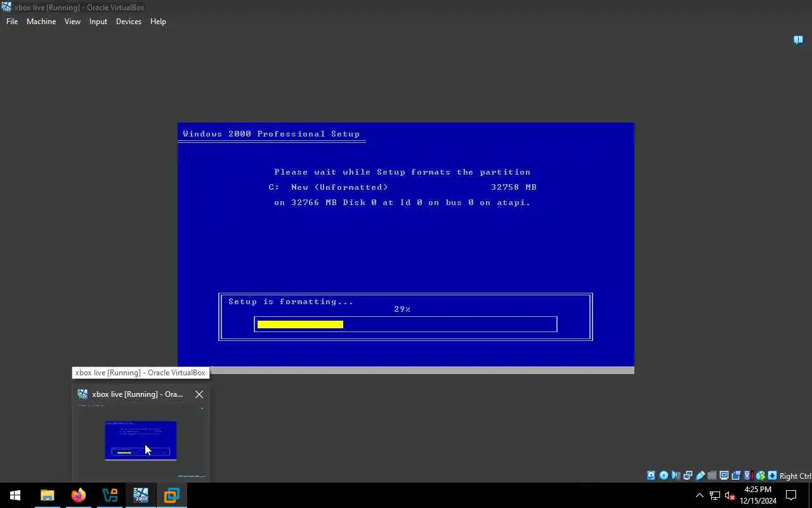Viewport: 812px width, 508px height.
Task: Open the File menu in VirtualBox
Action: click(x=12, y=22)
